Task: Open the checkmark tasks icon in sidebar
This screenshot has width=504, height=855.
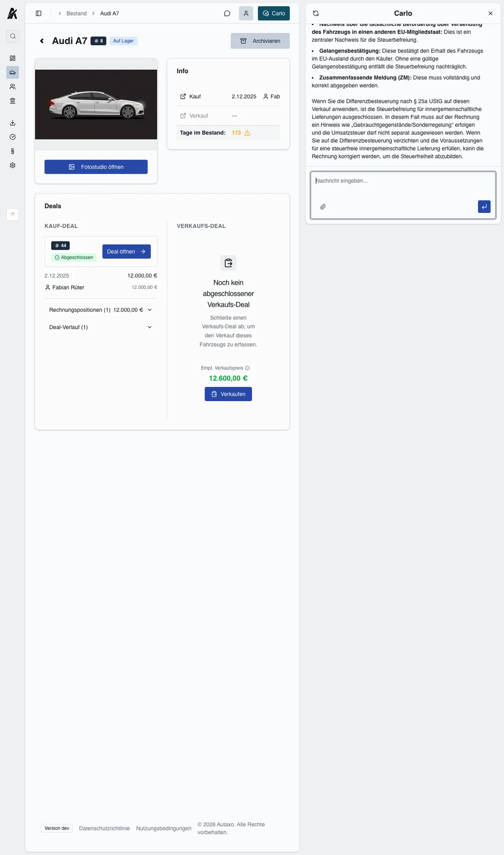Action: (x=13, y=137)
